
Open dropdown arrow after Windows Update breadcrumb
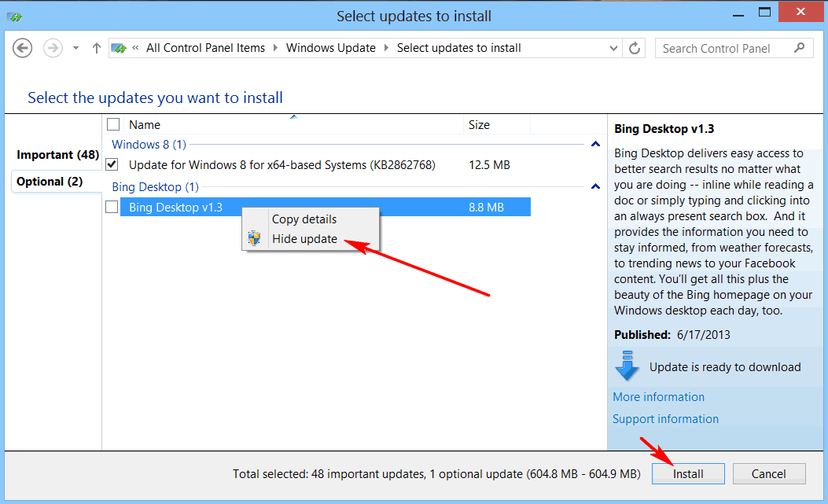tap(386, 48)
